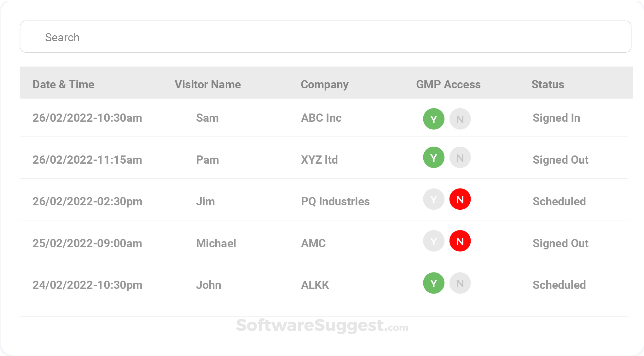This screenshot has width=644, height=356.
Task: Open Sam's Signed In status
Action: point(556,118)
